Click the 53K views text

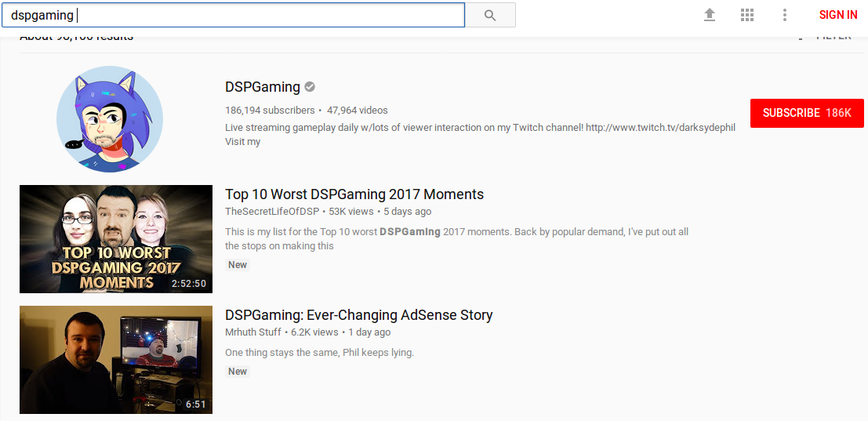(351, 212)
